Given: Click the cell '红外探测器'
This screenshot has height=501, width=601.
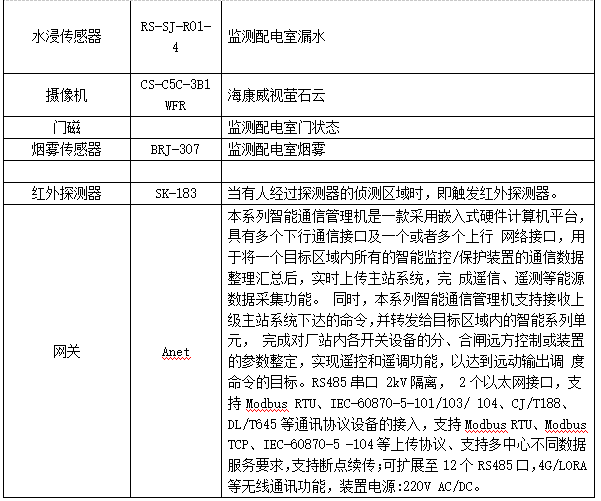Looking at the screenshot, I should (66, 193).
